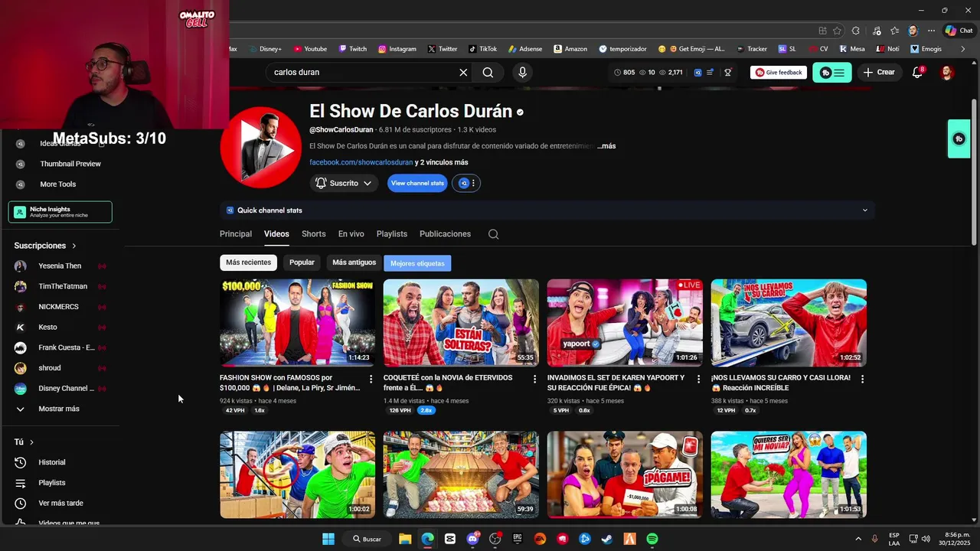Switch to the Shorts tab

pyautogui.click(x=313, y=234)
